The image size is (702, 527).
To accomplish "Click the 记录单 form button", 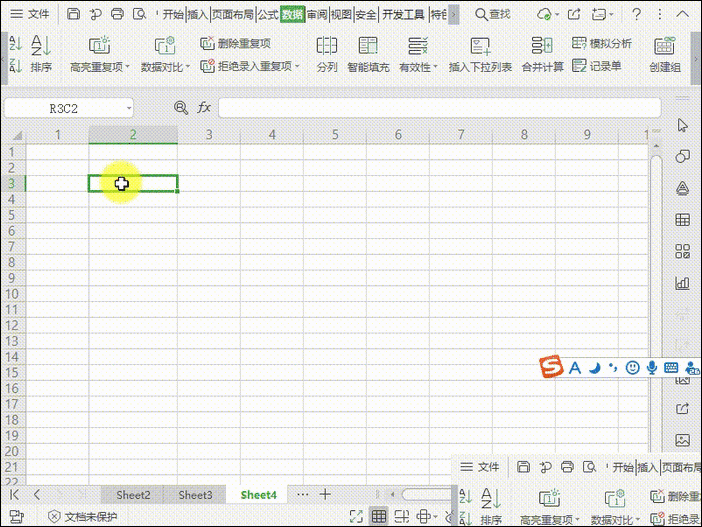I will pyautogui.click(x=597, y=66).
